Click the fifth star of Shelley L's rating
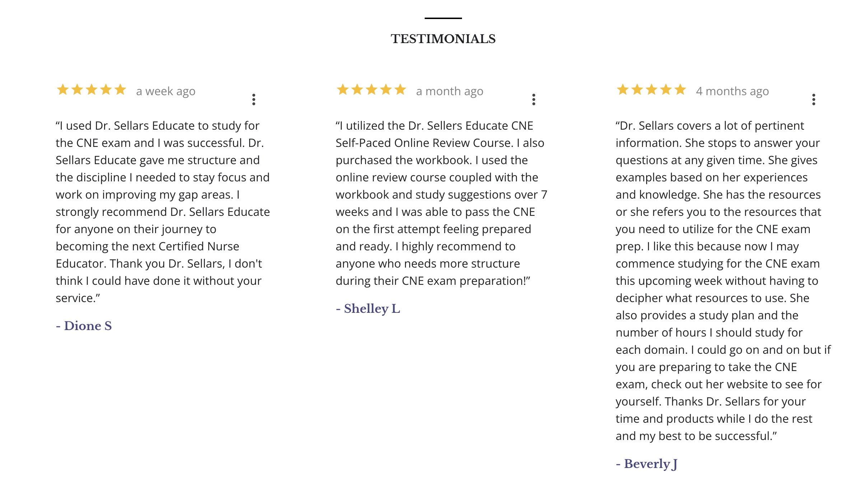868x482 pixels. point(400,89)
